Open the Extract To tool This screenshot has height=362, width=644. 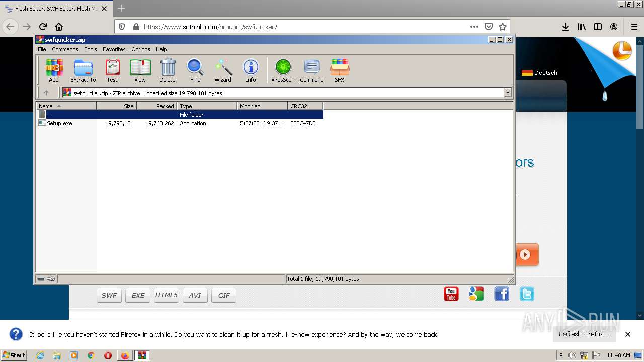[x=83, y=70]
